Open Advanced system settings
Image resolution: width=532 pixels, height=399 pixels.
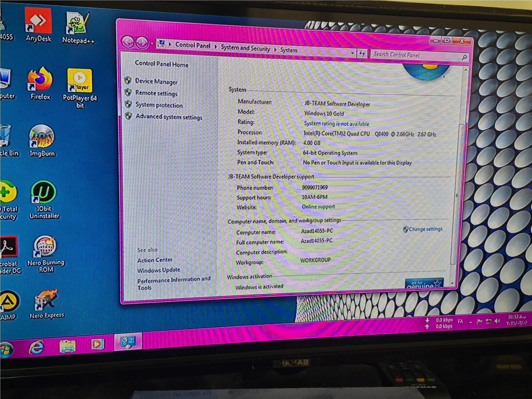(169, 117)
